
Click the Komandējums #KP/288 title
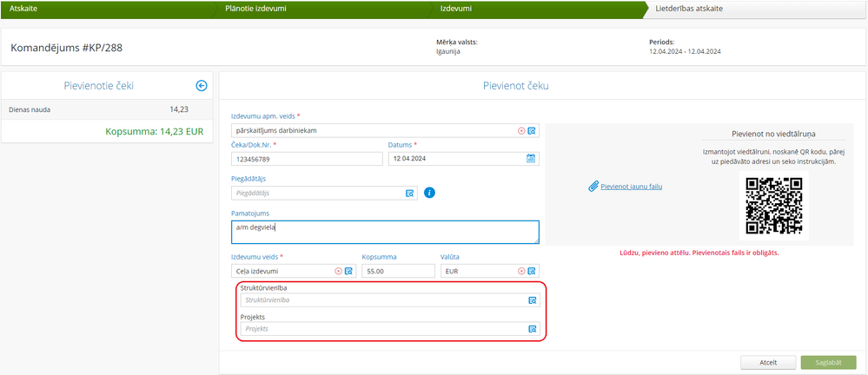click(66, 48)
